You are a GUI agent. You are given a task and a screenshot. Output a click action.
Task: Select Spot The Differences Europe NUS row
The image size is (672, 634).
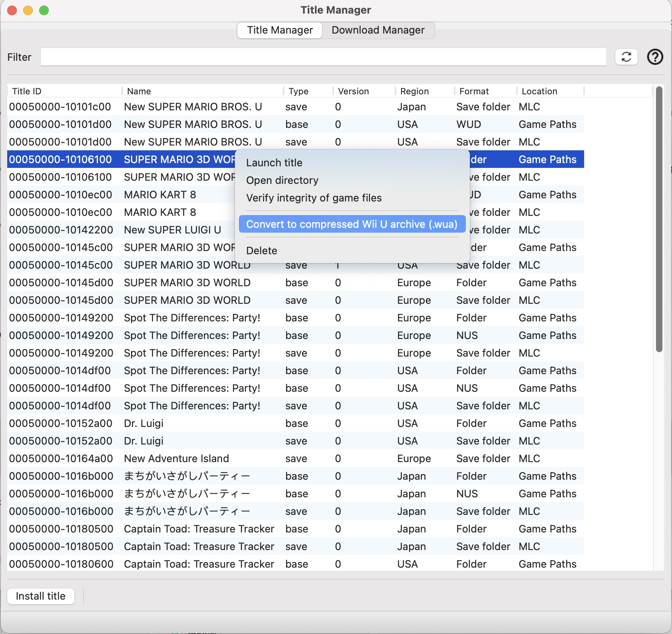(x=296, y=335)
